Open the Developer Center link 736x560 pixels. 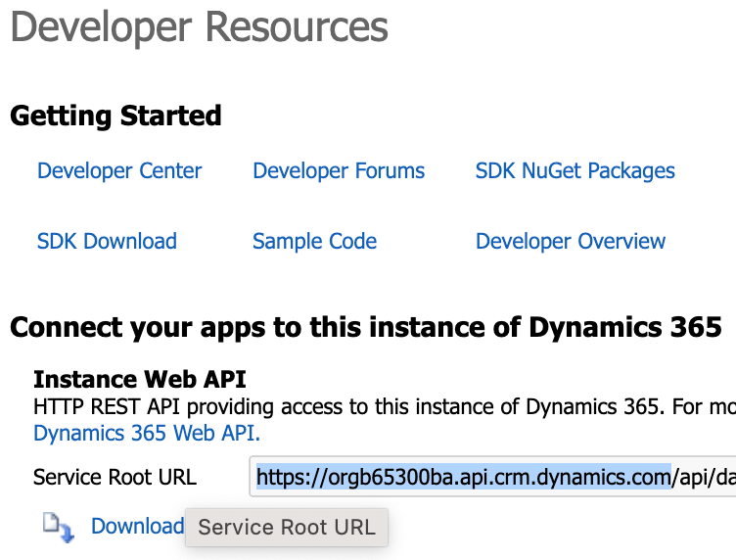[x=119, y=171]
